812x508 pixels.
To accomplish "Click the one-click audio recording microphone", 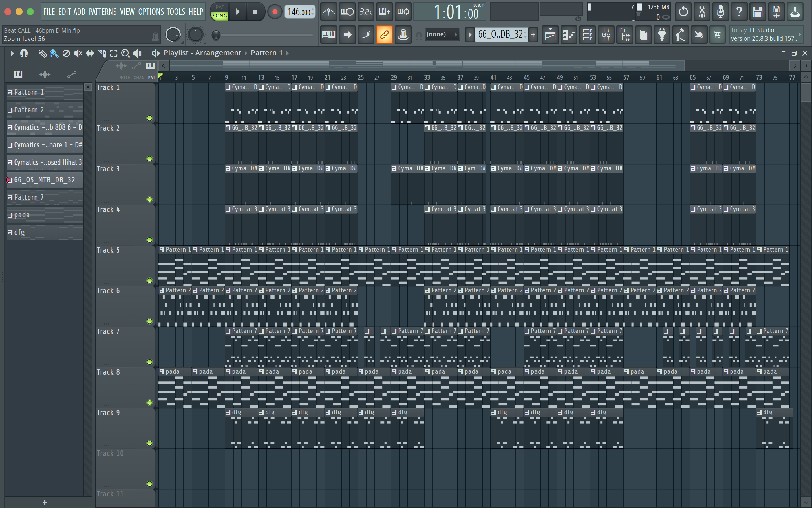I will 720,12.
